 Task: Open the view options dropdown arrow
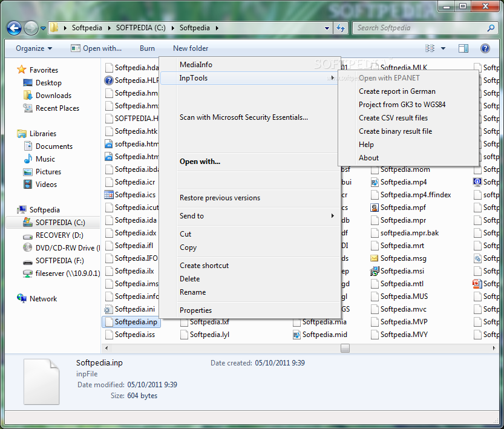point(443,48)
